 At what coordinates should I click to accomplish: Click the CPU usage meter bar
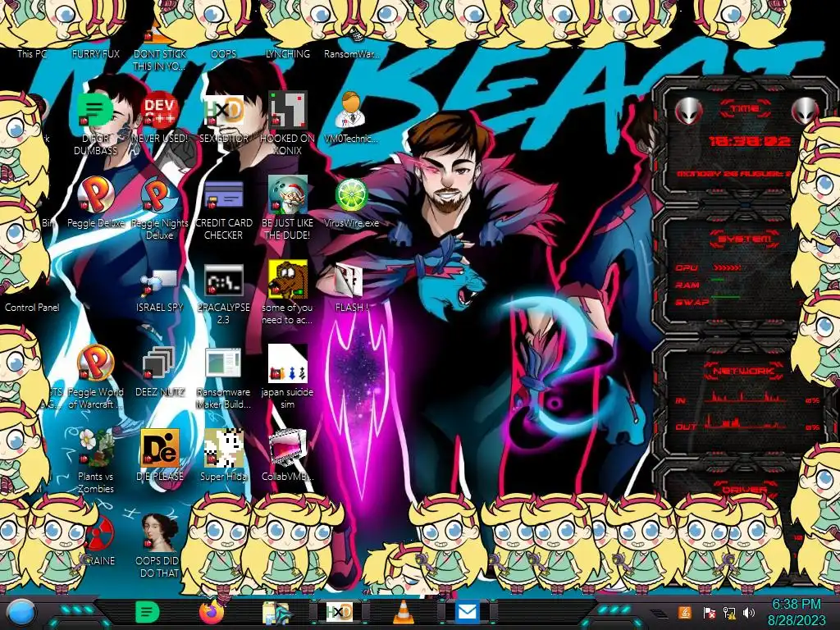(727, 267)
